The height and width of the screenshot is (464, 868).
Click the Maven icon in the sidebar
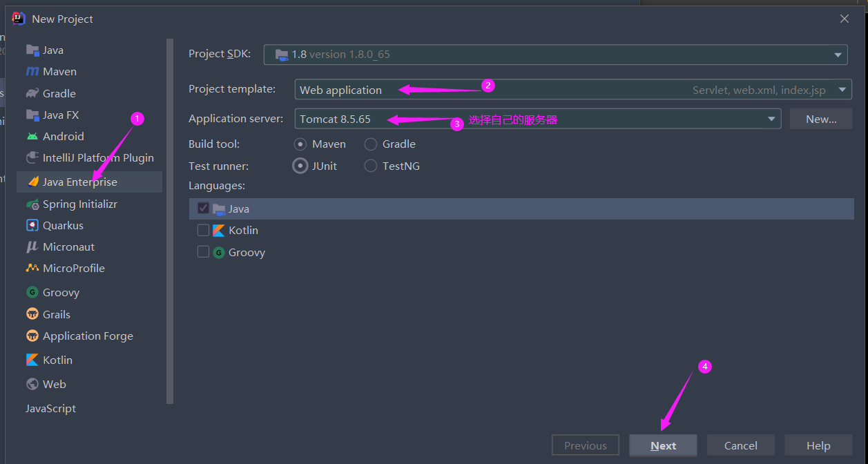click(32, 71)
